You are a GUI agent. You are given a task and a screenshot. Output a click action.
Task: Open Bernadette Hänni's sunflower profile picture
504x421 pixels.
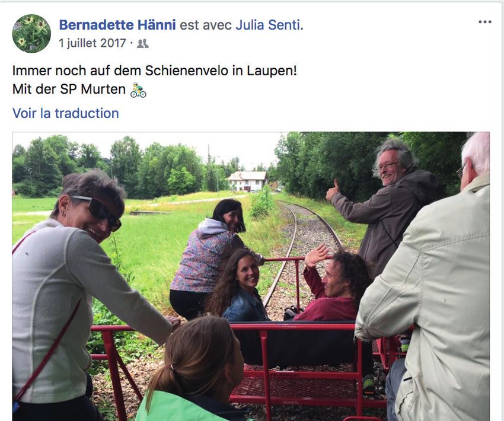coord(31,33)
